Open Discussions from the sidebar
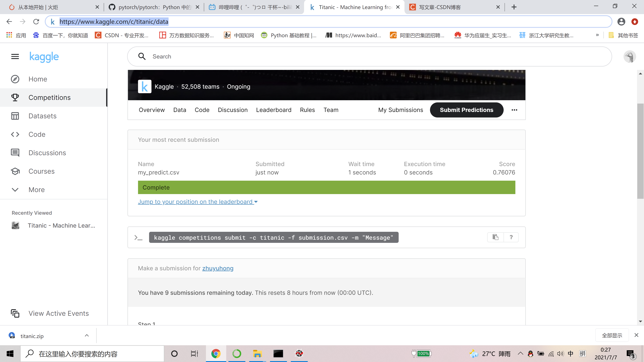The height and width of the screenshot is (362, 644). (x=47, y=153)
